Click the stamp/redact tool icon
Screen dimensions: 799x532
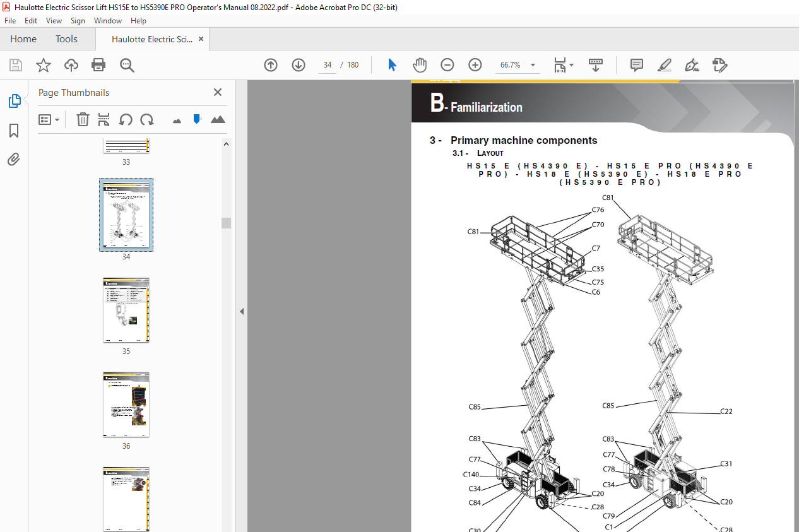click(x=719, y=65)
